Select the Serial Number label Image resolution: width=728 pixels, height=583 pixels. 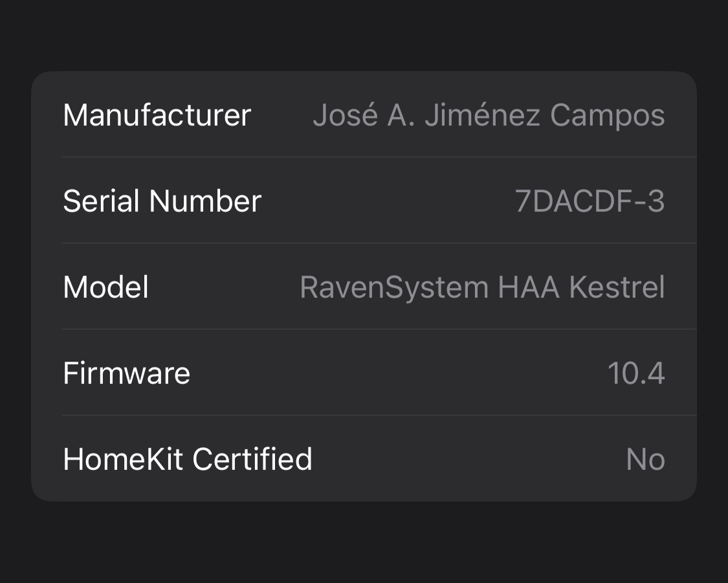(x=162, y=201)
